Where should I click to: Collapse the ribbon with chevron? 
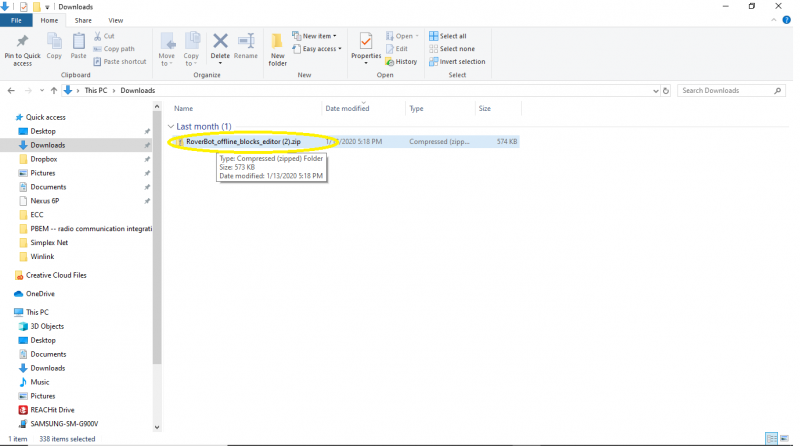773,20
